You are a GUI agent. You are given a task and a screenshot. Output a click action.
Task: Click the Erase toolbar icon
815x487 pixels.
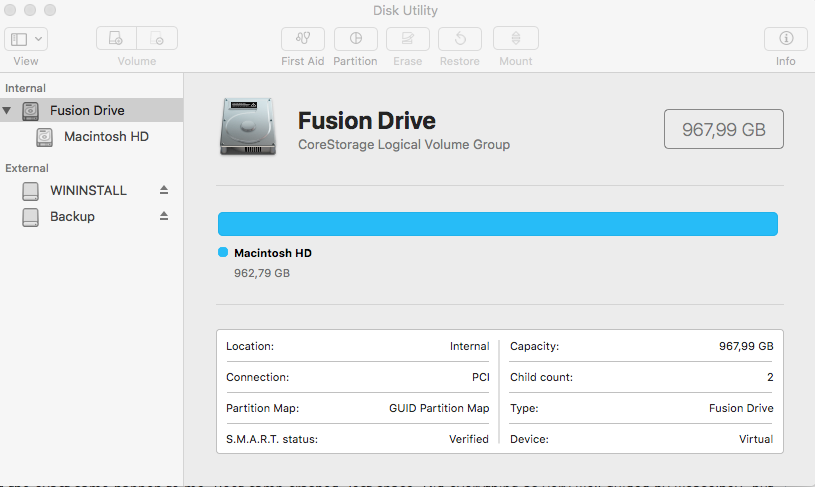point(408,38)
